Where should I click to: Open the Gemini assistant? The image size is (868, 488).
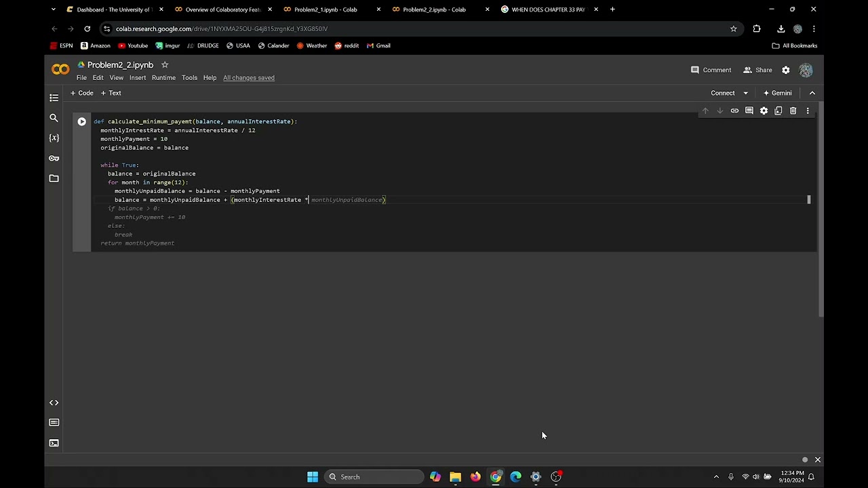tap(778, 93)
